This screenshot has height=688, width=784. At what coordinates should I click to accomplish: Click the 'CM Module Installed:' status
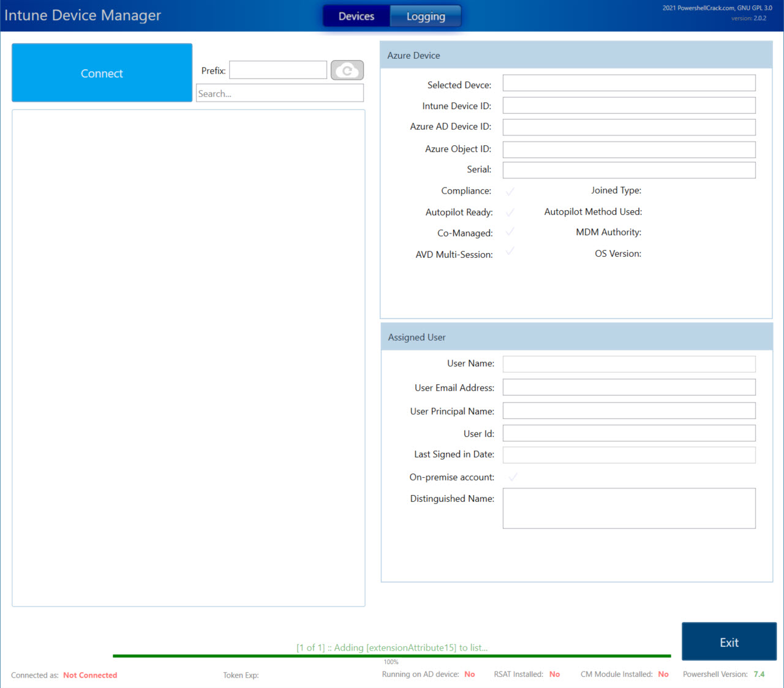click(624, 674)
